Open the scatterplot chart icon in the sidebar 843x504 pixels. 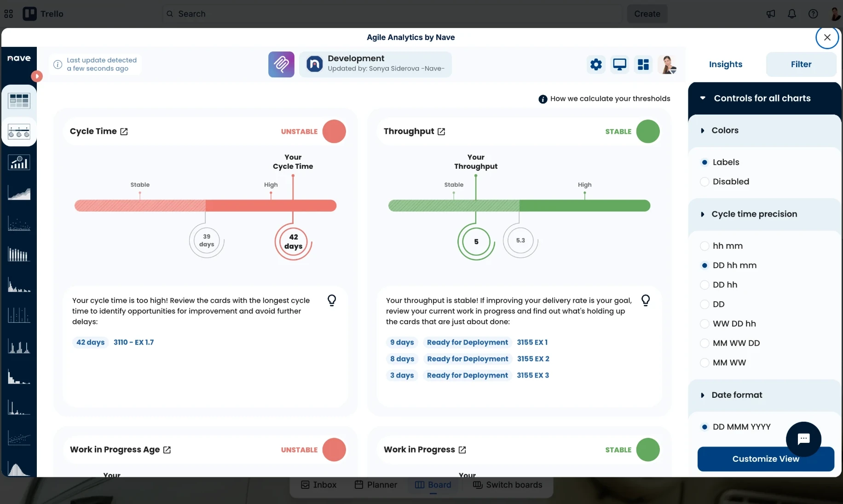tap(19, 224)
